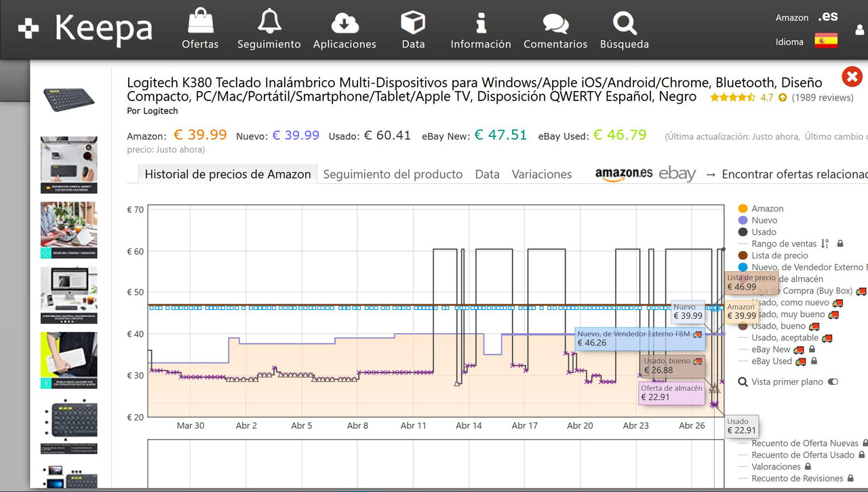Switch to the Variaciones tab
This screenshot has height=492, width=868.
[x=542, y=174]
